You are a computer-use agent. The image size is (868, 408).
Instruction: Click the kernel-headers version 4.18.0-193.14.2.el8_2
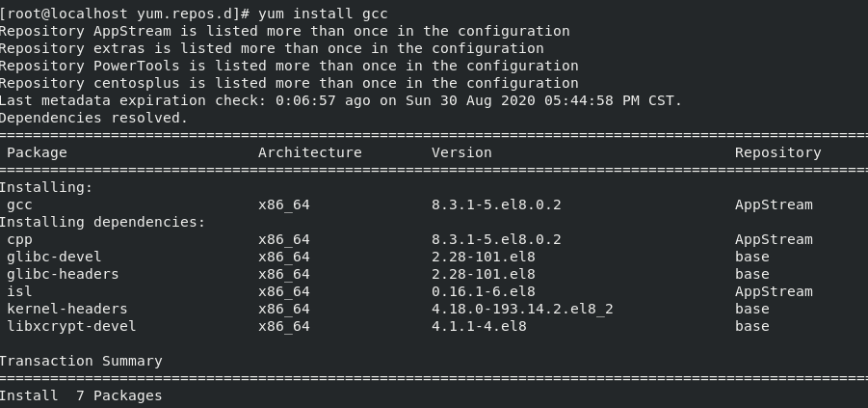click(x=522, y=309)
